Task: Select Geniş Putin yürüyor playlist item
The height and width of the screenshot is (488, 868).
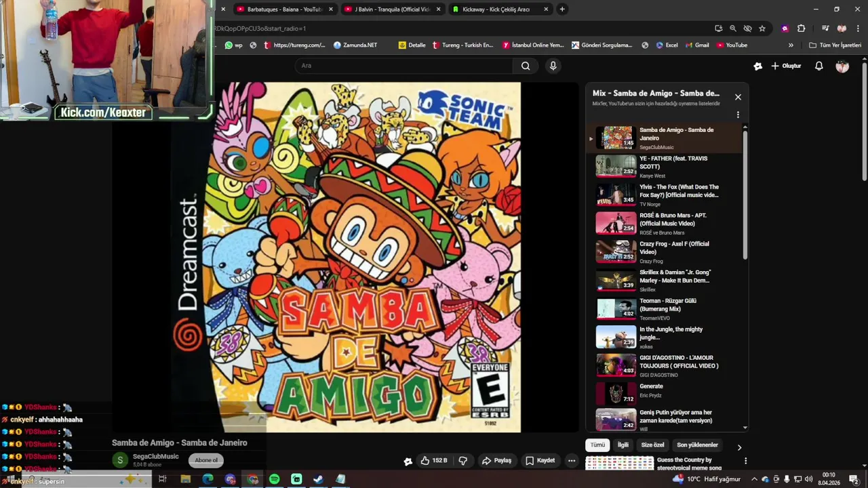Action: click(x=664, y=420)
